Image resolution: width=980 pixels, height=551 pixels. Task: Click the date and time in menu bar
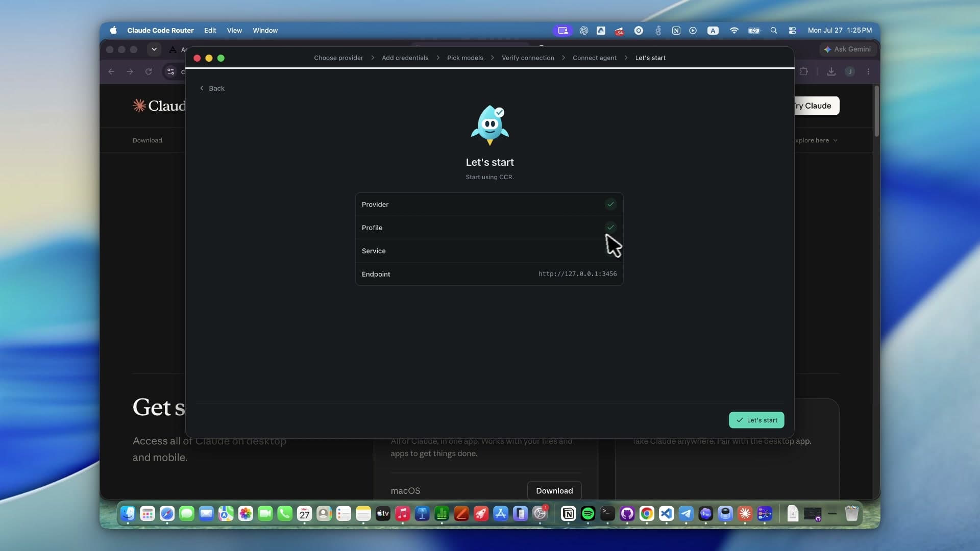[840, 30]
